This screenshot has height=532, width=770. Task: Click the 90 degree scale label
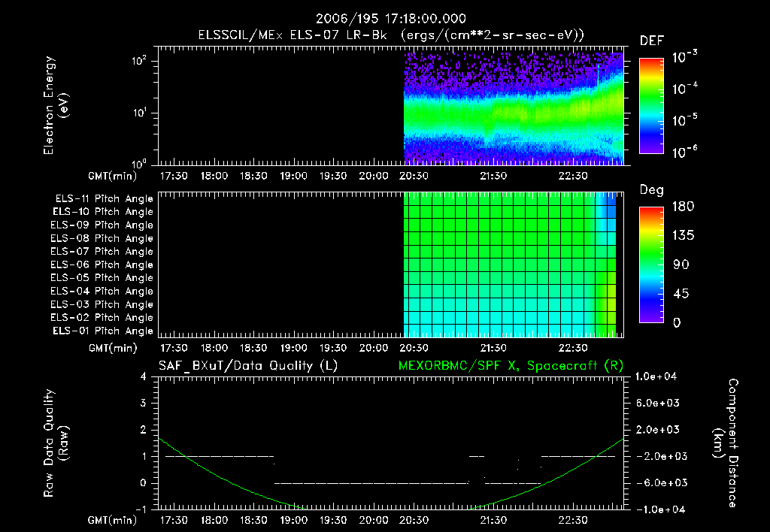681,264
